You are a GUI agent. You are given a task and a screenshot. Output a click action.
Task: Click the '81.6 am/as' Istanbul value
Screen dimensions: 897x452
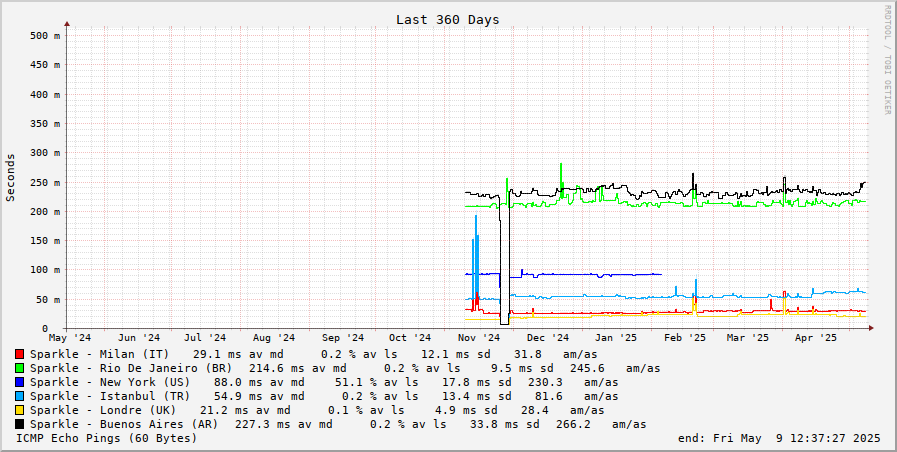[577, 397]
